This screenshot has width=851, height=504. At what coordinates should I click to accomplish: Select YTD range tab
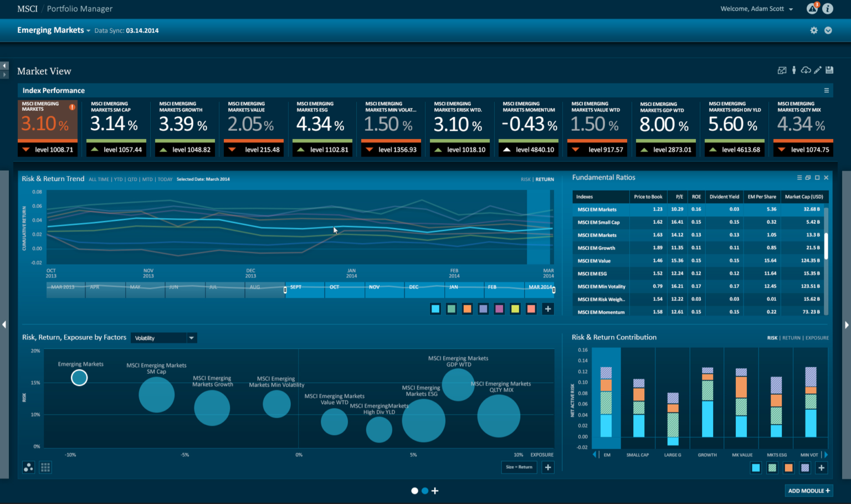point(118,179)
